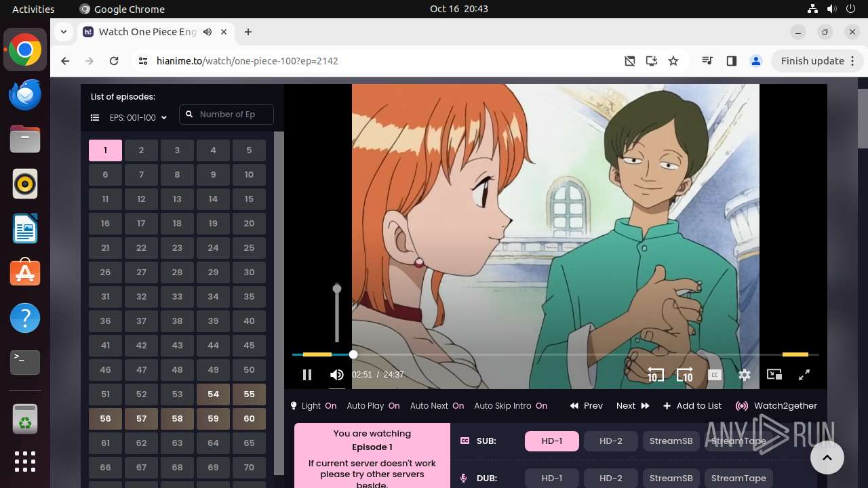View site information icon in address bar

coord(142,61)
